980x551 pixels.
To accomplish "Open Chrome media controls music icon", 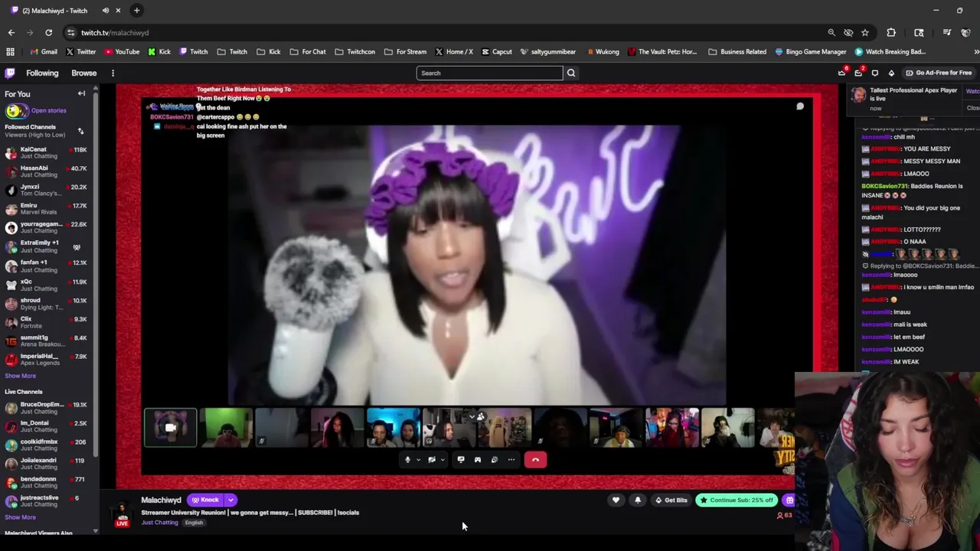I will (x=947, y=33).
